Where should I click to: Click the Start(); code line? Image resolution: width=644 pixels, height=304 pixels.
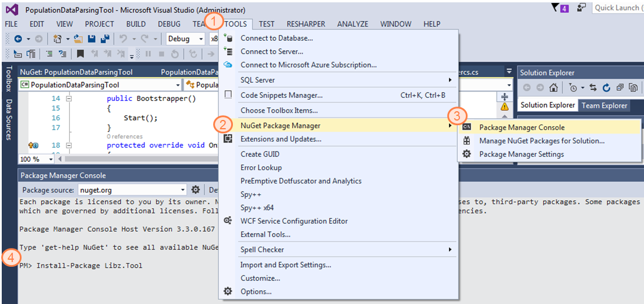(x=140, y=118)
